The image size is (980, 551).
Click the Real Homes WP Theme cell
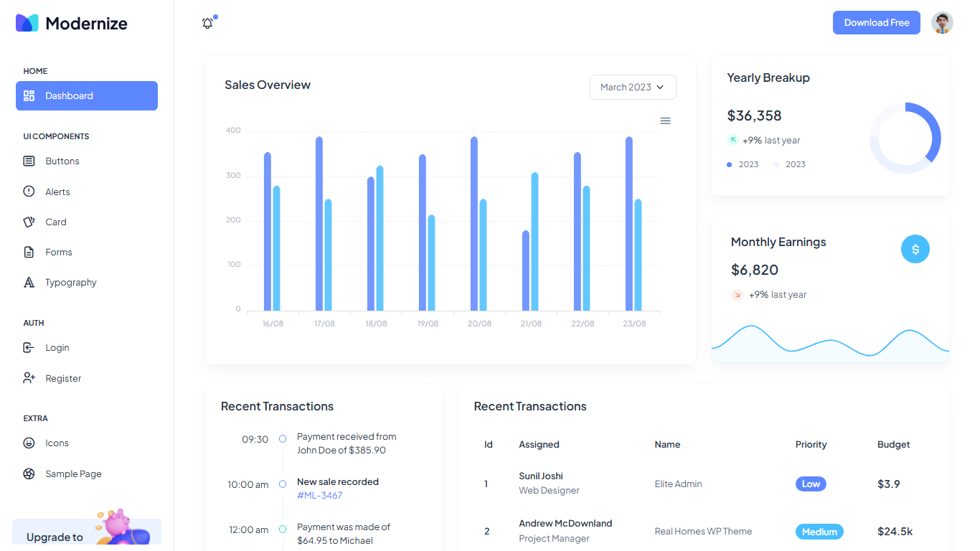click(x=703, y=532)
